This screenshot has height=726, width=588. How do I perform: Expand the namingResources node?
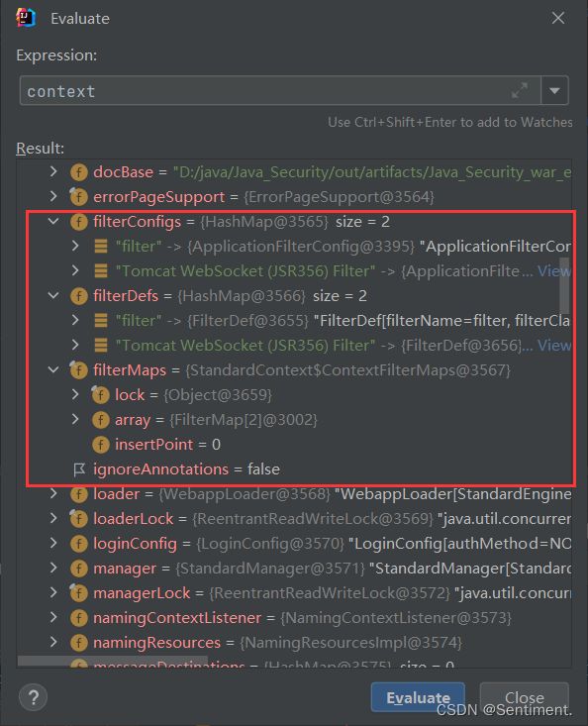53,642
